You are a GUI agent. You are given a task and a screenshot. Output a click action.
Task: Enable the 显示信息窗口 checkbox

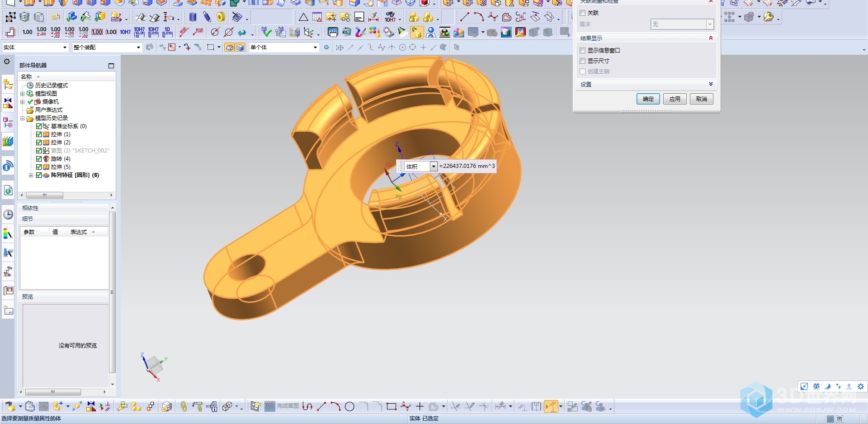click(583, 51)
